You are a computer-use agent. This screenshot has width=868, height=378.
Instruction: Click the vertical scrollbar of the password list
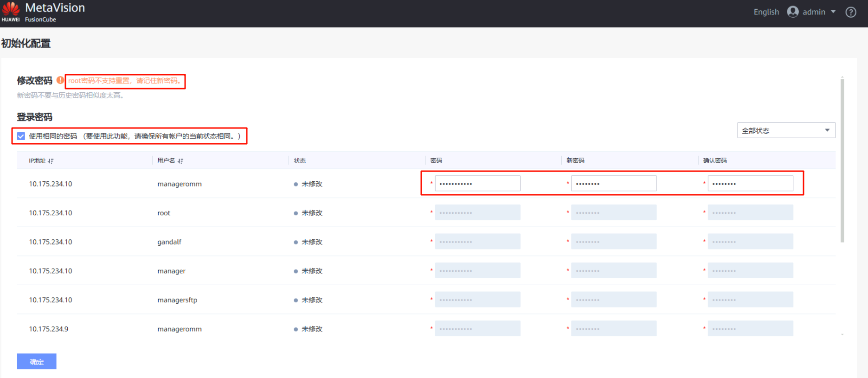click(x=842, y=160)
